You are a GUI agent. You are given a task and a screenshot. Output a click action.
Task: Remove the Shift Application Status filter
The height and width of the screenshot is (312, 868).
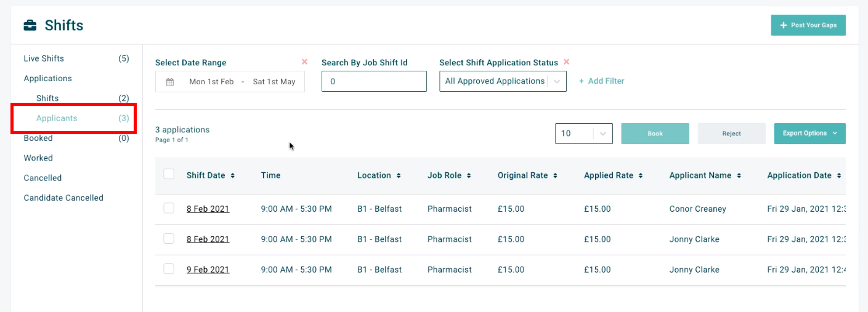tap(566, 62)
